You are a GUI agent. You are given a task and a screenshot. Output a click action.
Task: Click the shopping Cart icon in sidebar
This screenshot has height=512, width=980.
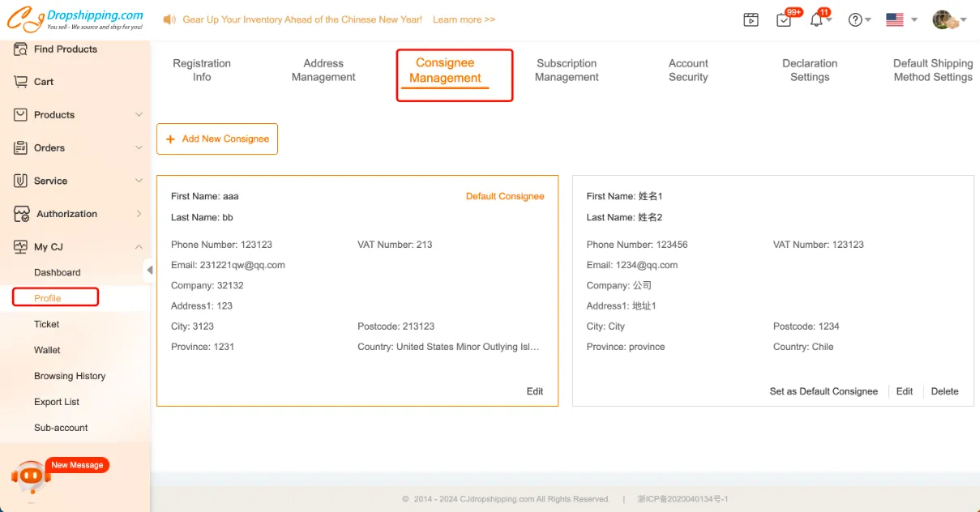[21, 82]
